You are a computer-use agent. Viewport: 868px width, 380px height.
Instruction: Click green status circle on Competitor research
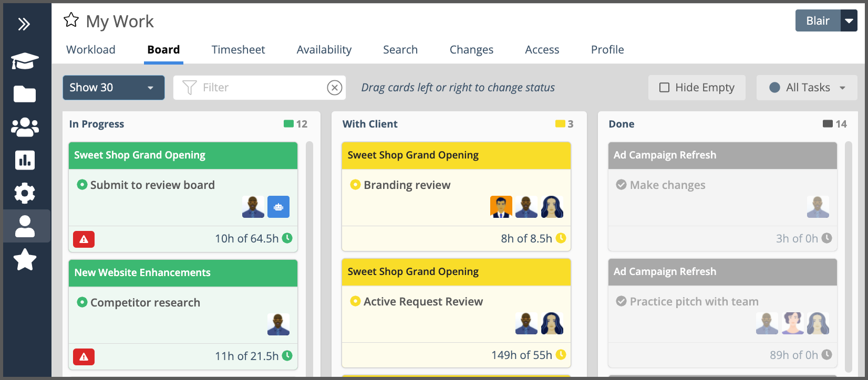[82, 302]
